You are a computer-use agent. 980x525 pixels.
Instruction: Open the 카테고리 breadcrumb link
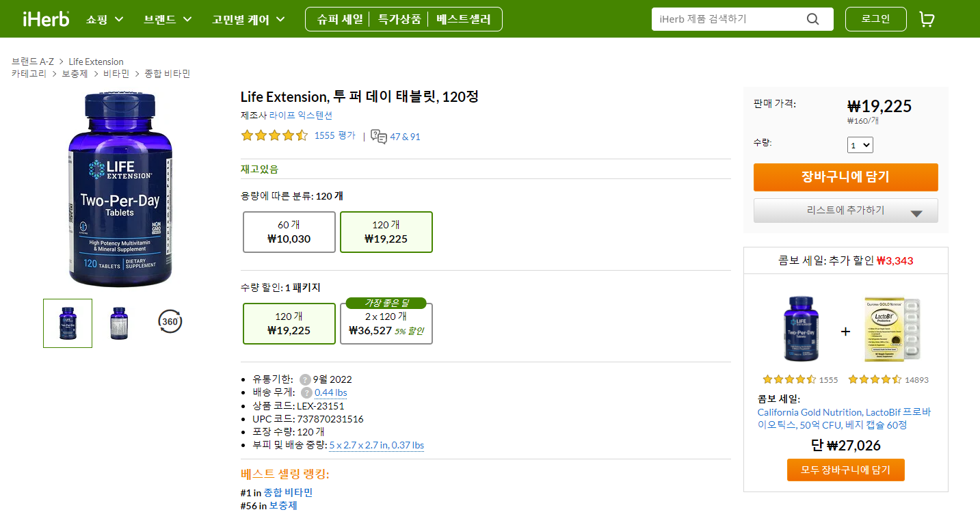(x=29, y=74)
